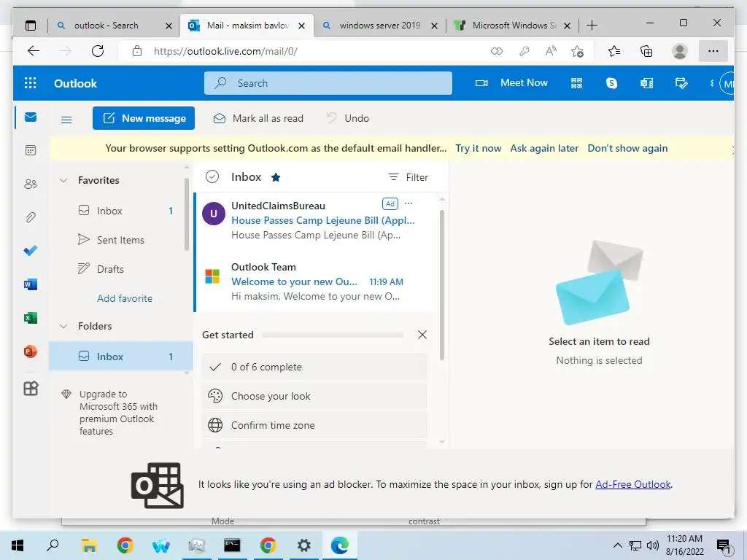This screenshot has width=747, height=560.
Task: Open Edge Favorites list
Action: point(614,51)
